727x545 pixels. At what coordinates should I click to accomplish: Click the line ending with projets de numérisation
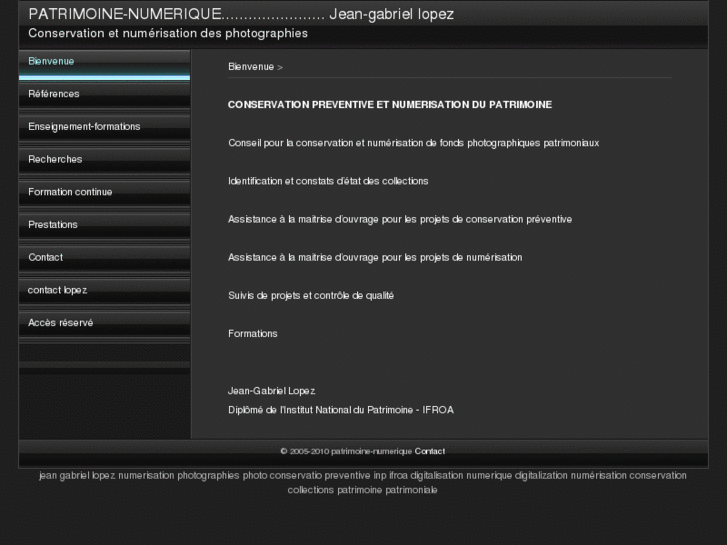(x=375, y=257)
